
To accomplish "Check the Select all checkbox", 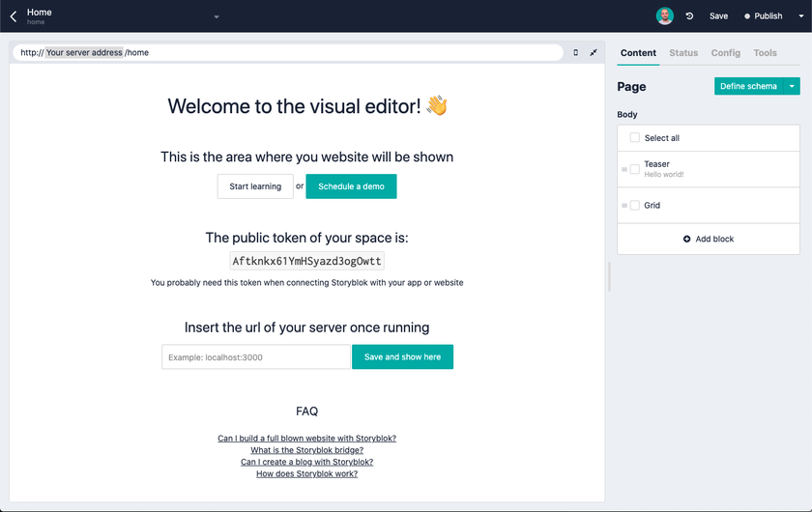I will (634, 137).
